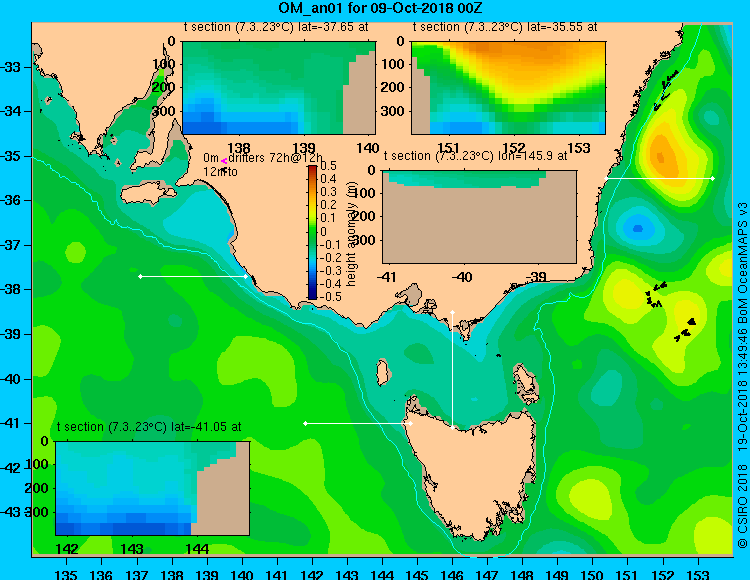Click the 143 label under lat=-41.05 inset
The image size is (750, 580).
(132, 549)
